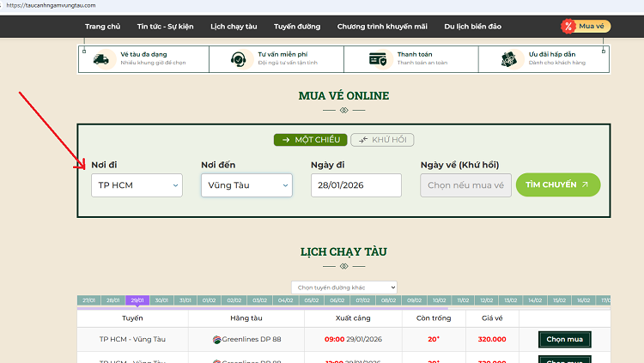
Task: Open the Lịch chạy tàu menu item
Action: 234,27
